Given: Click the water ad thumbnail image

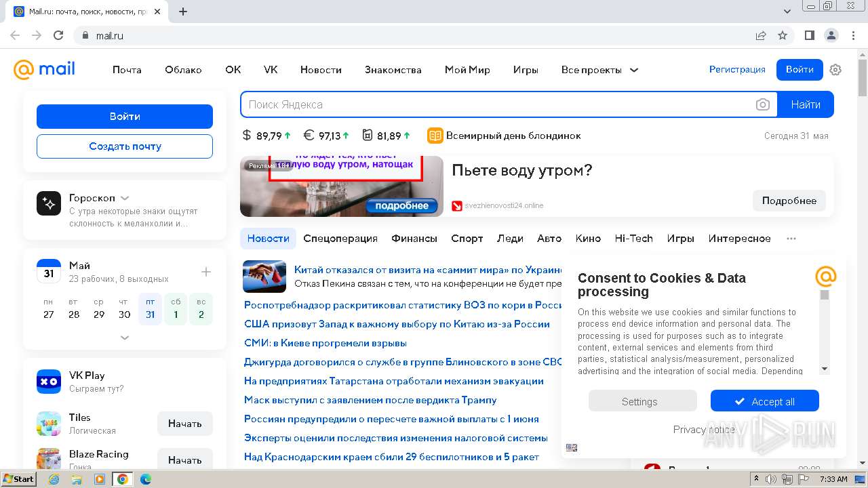Looking at the screenshot, I should (x=342, y=186).
